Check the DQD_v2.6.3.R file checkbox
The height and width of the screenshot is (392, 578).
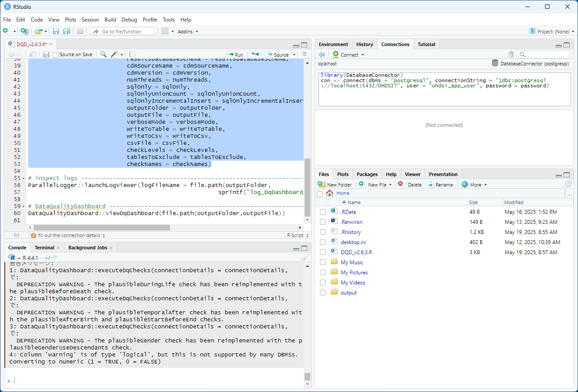click(x=323, y=252)
